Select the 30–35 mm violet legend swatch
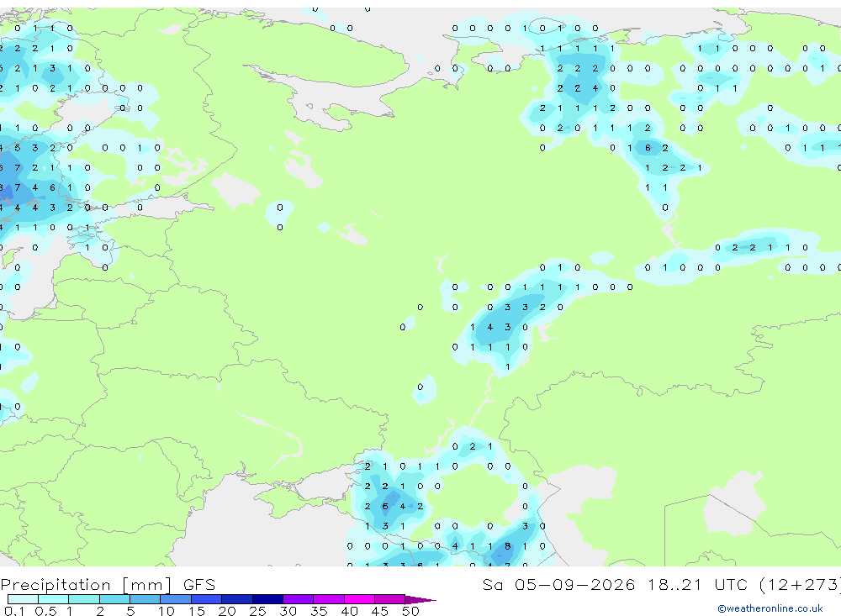Viewport: 841px width, 616px height. 299,599
